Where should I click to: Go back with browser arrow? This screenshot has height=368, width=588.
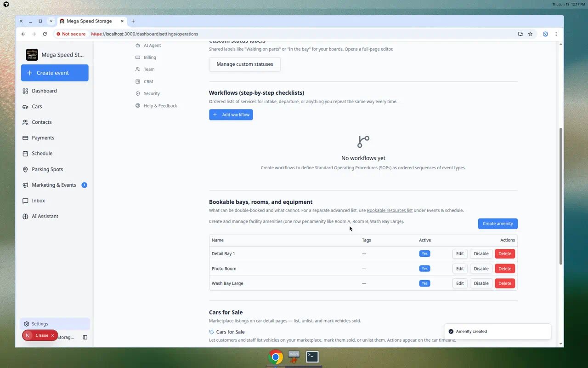23,34
